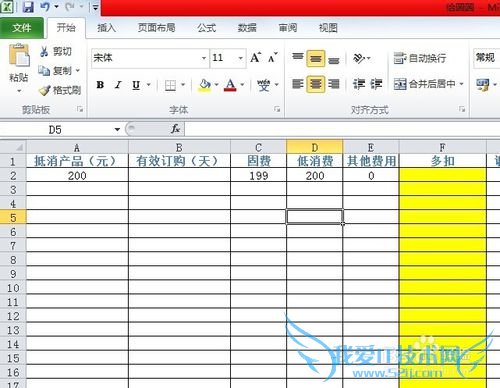Switch to the View (视图) tab
Screen dimensions: 500x388
tap(328, 28)
